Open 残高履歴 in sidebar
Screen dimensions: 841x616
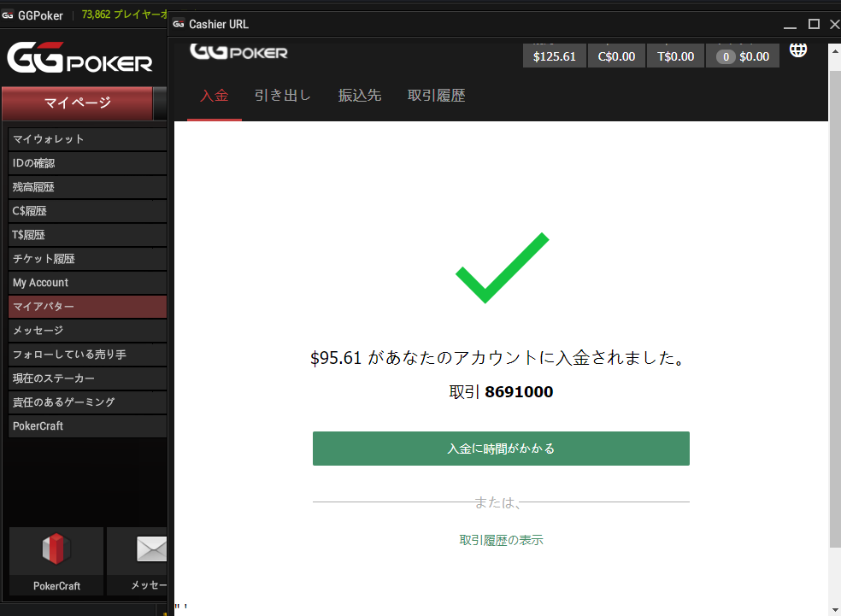pos(87,187)
